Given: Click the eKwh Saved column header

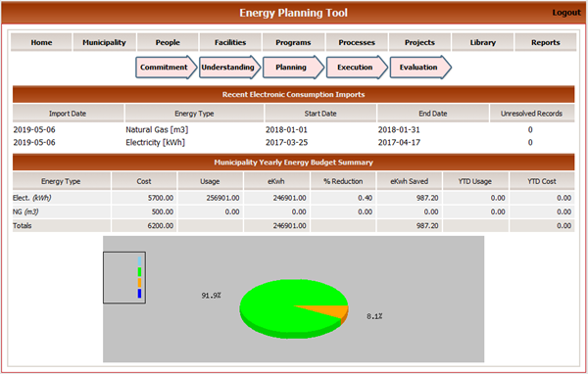Looking at the screenshot, I should tap(409, 181).
